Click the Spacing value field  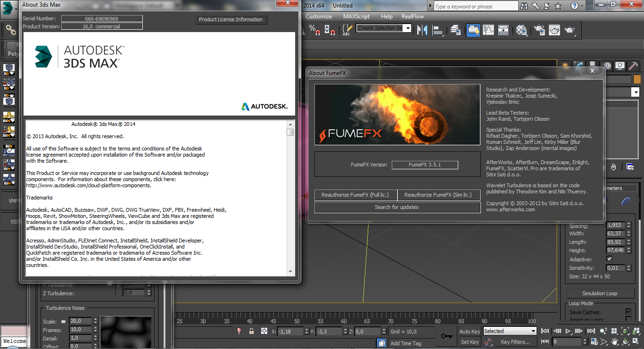616,225
